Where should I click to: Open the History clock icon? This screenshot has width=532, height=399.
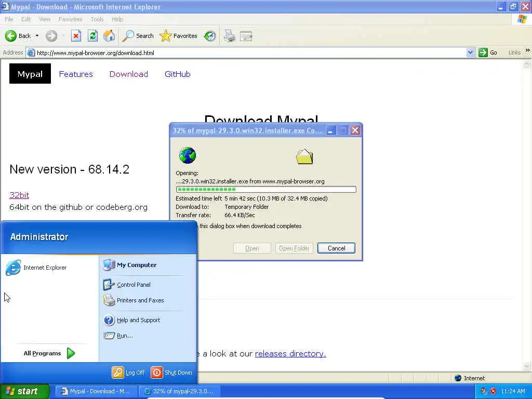pos(210,36)
